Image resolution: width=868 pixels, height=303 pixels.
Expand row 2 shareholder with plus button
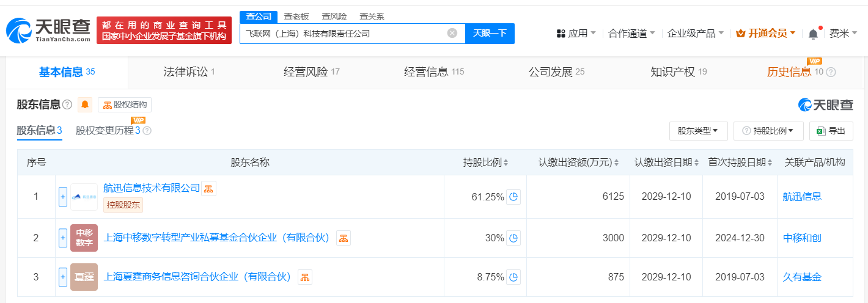[x=62, y=238]
